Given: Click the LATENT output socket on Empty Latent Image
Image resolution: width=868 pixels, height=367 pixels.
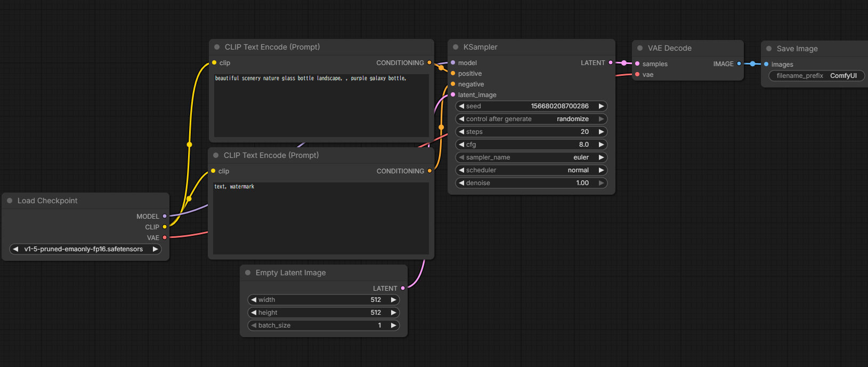Looking at the screenshot, I should click(x=403, y=288).
